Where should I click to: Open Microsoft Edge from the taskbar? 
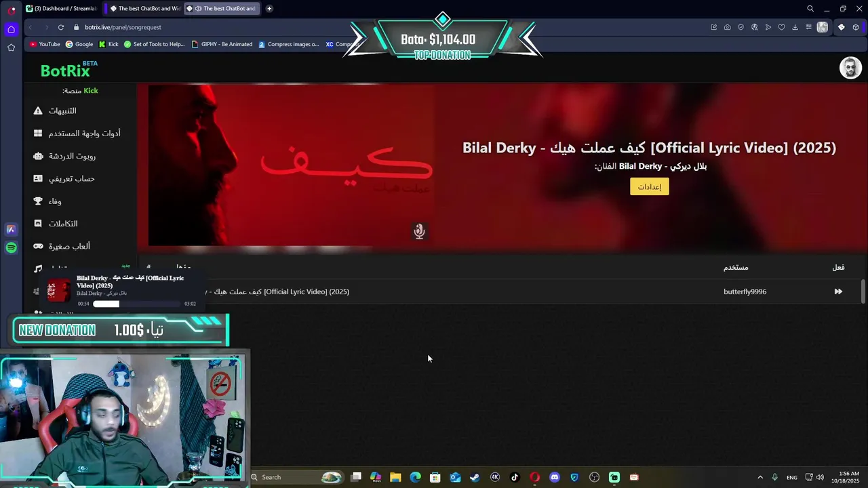tap(415, 477)
